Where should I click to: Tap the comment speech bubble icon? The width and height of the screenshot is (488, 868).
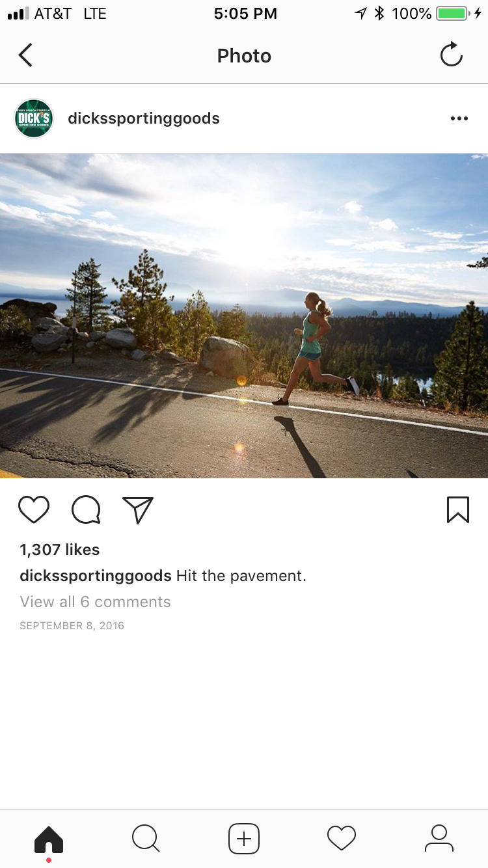(86, 510)
